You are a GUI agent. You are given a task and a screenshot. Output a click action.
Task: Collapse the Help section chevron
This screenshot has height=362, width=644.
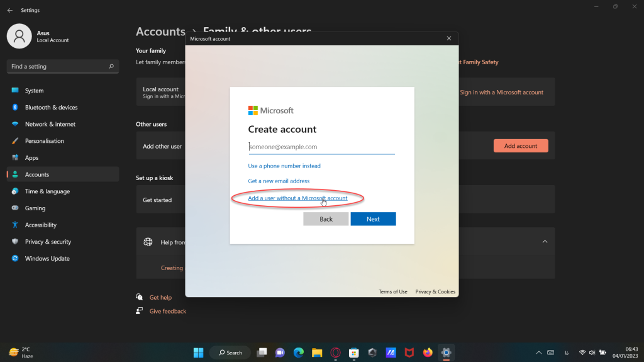545,242
